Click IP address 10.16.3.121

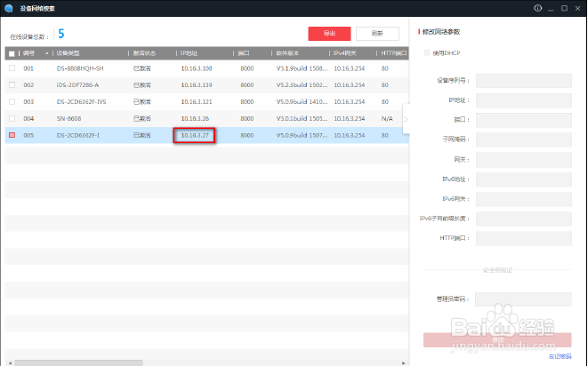point(197,101)
